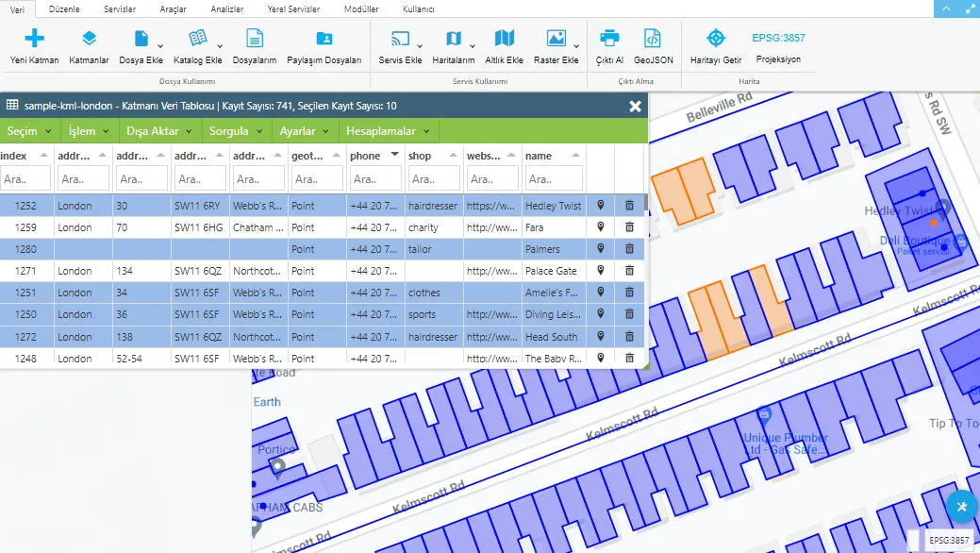The height and width of the screenshot is (553, 980).
Task: Click the Haritayı Getir target icon
Action: point(716,38)
